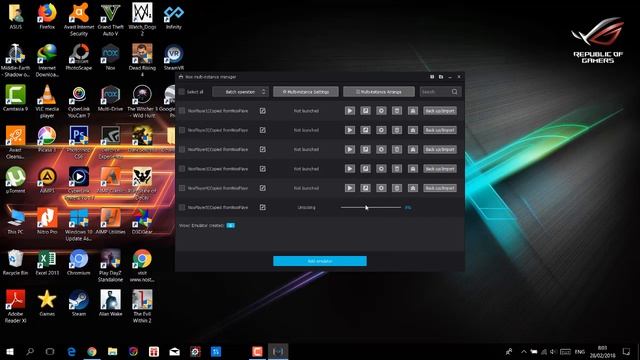This screenshot has width=640, height=360.
Task: Open settings gear for the fifth instance row
Action: pos(381,188)
